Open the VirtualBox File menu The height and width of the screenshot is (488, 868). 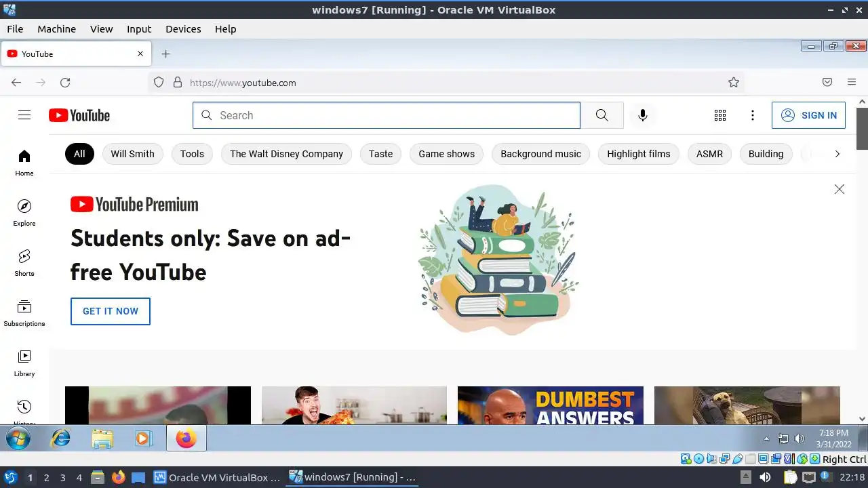pyautogui.click(x=15, y=29)
